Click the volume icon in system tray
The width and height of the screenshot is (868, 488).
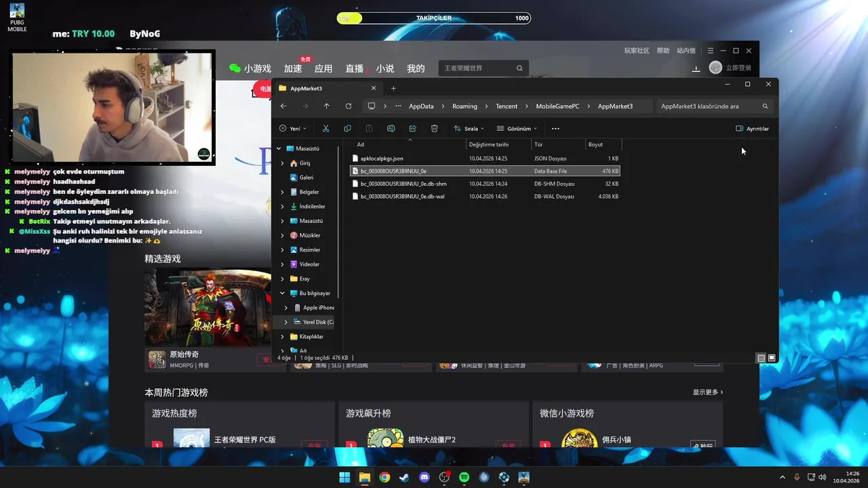coord(822,477)
